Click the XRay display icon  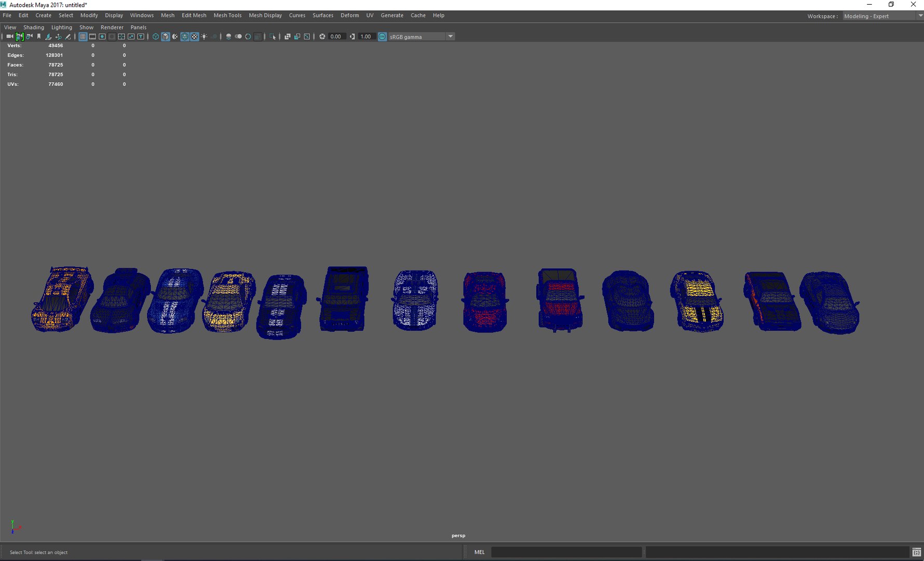[x=287, y=36]
